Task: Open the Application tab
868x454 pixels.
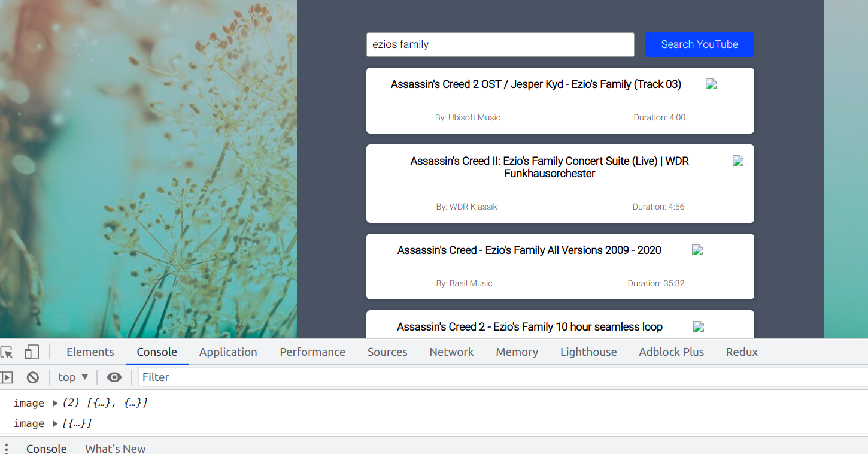Action: (x=228, y=352)
